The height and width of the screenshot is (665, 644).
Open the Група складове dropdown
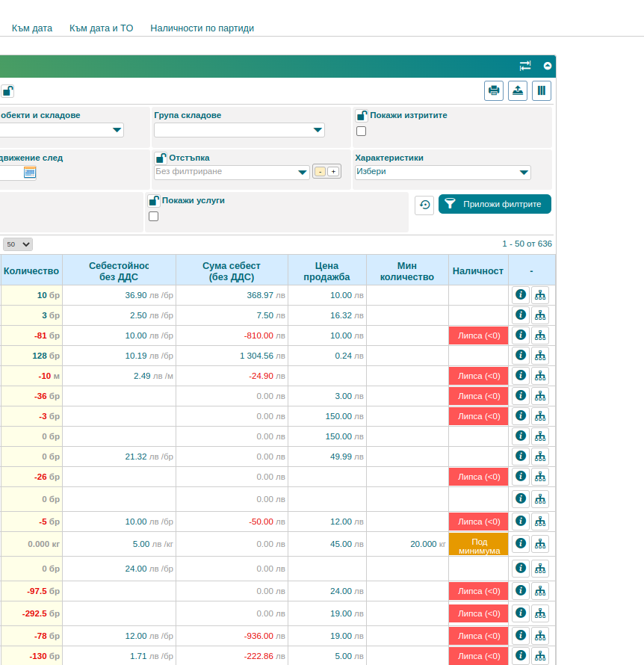[x=239, y=130]
